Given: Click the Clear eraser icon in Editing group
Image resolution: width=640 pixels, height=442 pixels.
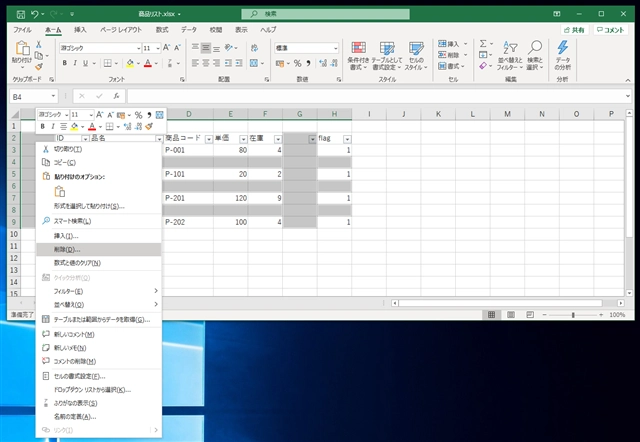Looking at the screenshot, I should [483, 66].
